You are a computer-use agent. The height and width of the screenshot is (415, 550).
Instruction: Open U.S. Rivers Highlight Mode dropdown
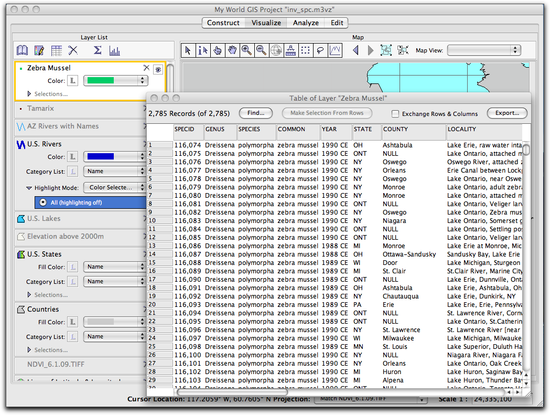(x=114, y=187)
